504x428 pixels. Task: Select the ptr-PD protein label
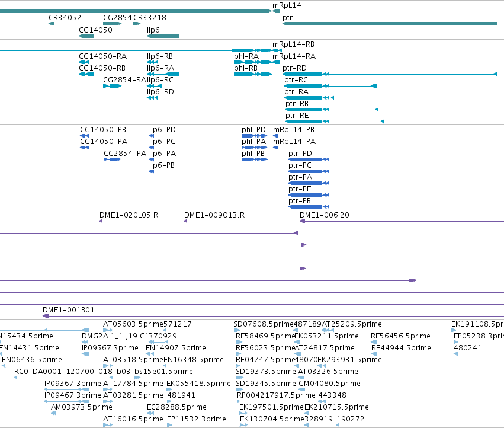[x=300, y=154]
